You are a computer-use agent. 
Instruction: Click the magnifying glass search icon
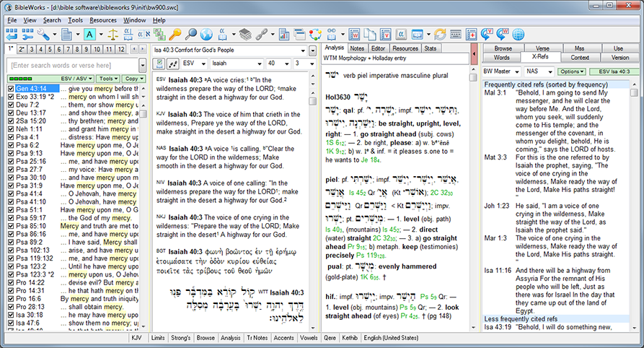(x=190, y=34)
